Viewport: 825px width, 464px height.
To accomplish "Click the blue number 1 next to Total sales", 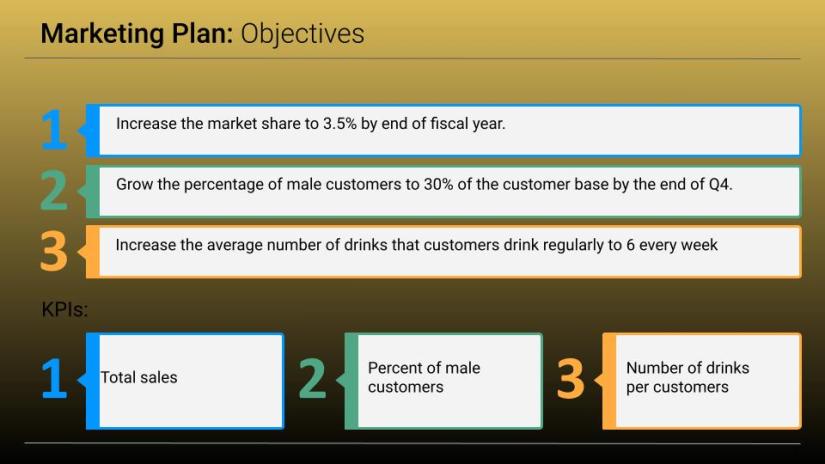I will [x=54, y=380].
